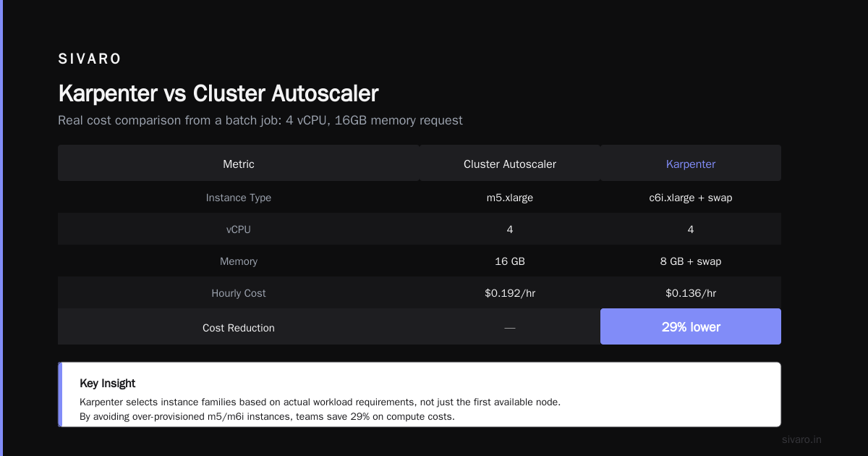Click the '$0.136/hr' cost cell
The width and height of the screenshot is (868, 456).
691,293
